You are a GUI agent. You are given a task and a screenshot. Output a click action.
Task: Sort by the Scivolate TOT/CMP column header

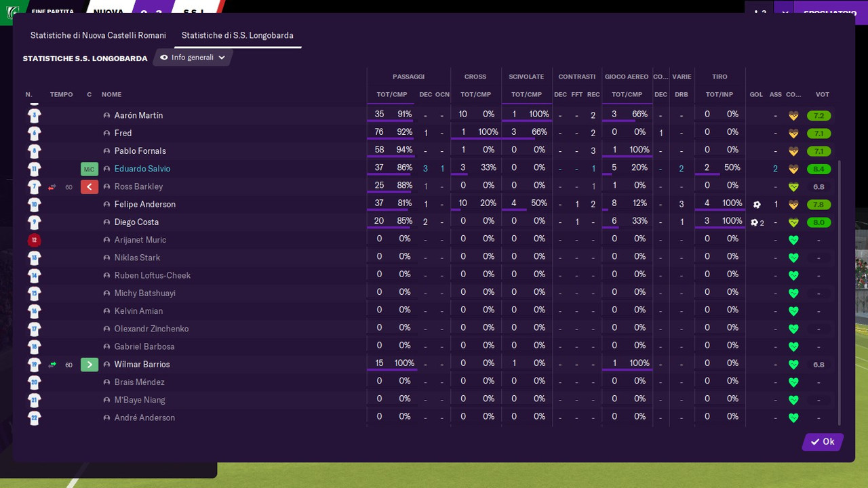[x=526, y=95]
